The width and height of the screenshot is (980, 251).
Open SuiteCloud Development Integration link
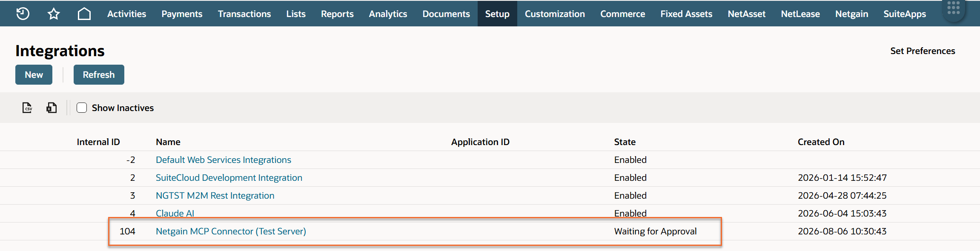pos(229,177)
